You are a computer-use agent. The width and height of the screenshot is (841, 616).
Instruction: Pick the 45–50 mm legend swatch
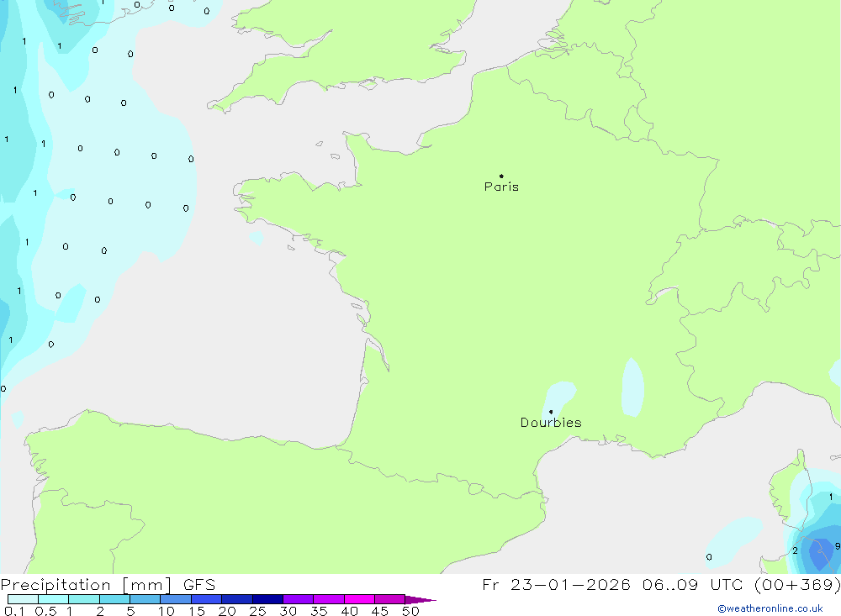(389, 599)
